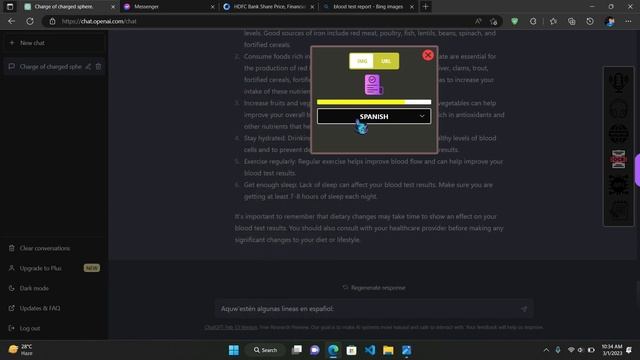
Task: Open the Favorites star icon in the toolbar
Action: [x=553, y=21]
